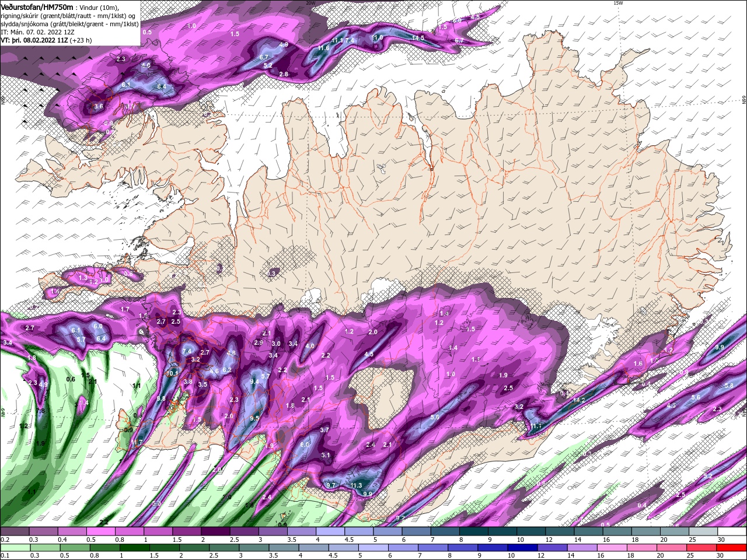Select the dark teal swatch labeled 8 in snow scale
The height and width of the screenshot is (560, 747).
pyautogui.click(x=474, y=531)
